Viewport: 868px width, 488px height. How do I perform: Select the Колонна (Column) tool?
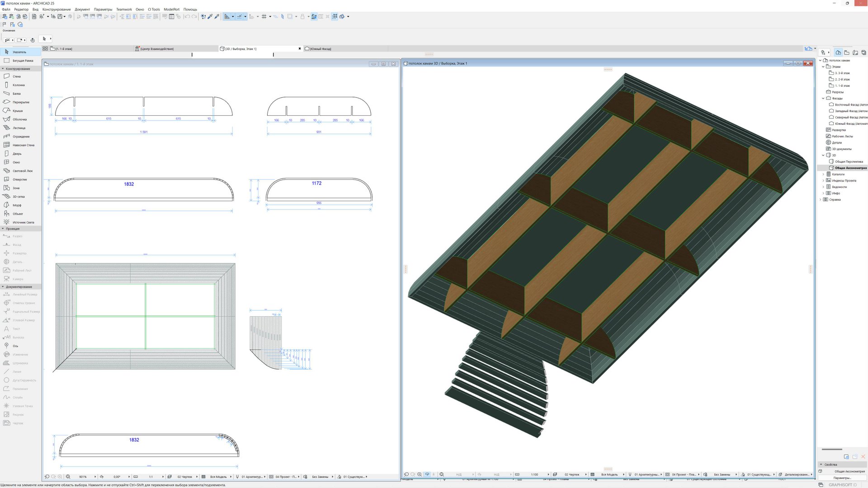point(18,84)
